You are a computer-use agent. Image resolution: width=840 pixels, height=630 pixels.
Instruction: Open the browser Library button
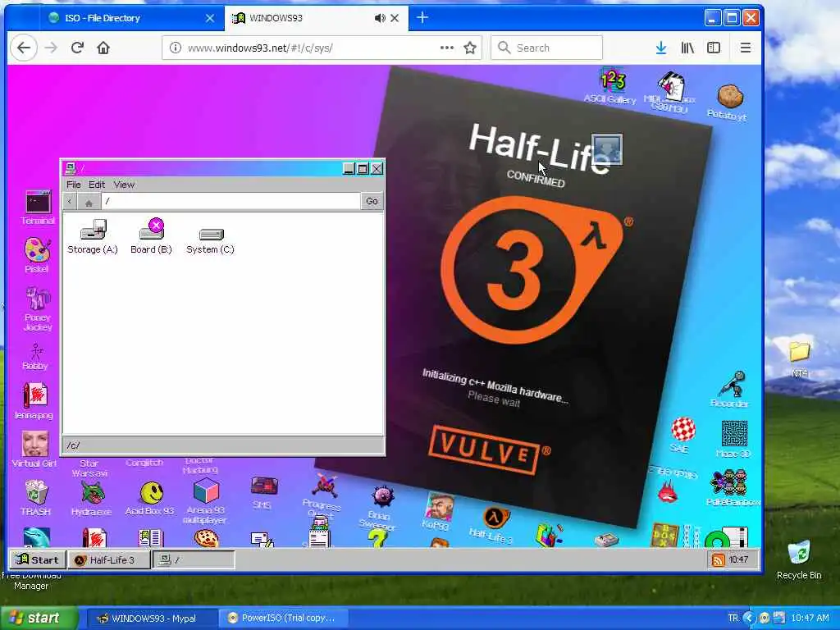click(x=687, y=48)
